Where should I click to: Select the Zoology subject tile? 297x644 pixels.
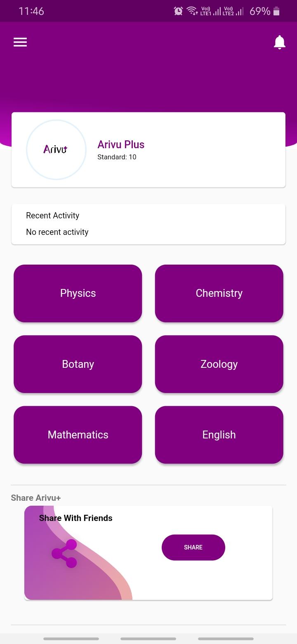pos(219,364)
